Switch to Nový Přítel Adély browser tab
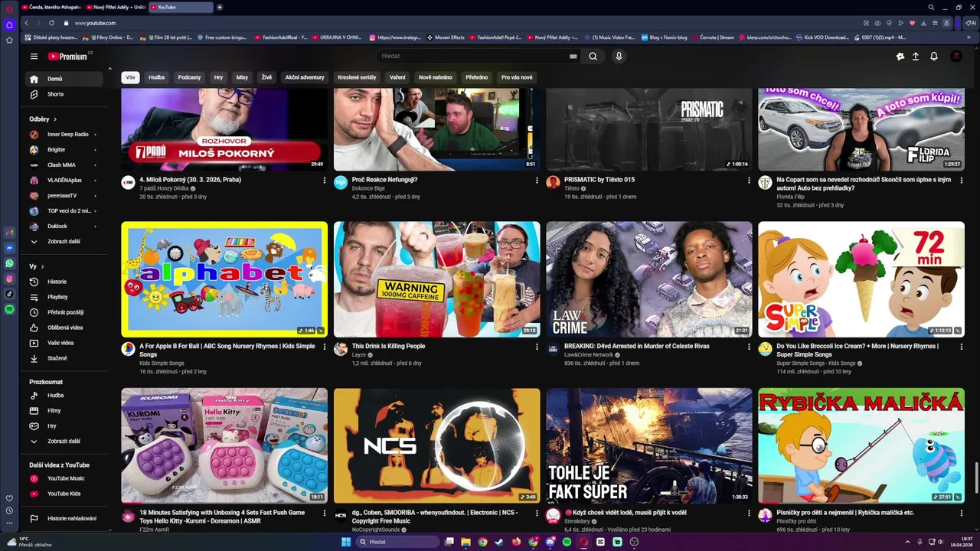The image size is (980, 551). [x=115, y=7]
